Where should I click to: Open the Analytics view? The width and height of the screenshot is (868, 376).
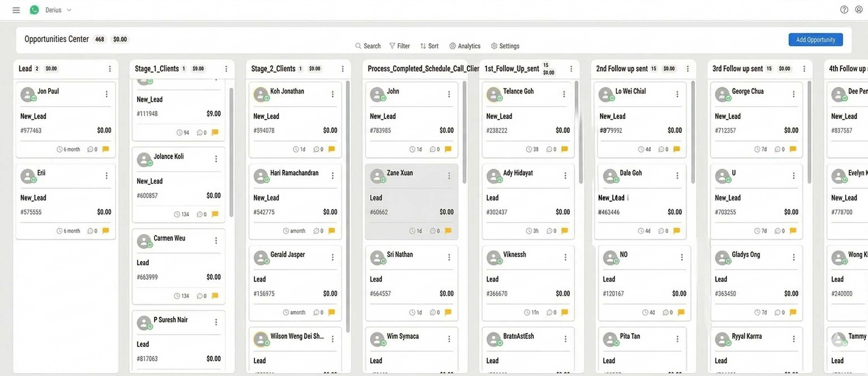(x=453, y=46)
